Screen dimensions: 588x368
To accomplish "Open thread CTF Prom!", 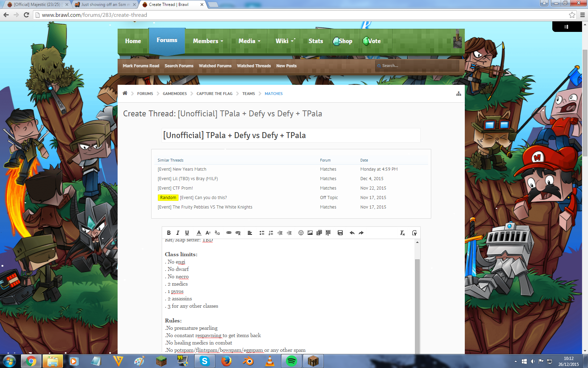I will (x=175, y=188).
